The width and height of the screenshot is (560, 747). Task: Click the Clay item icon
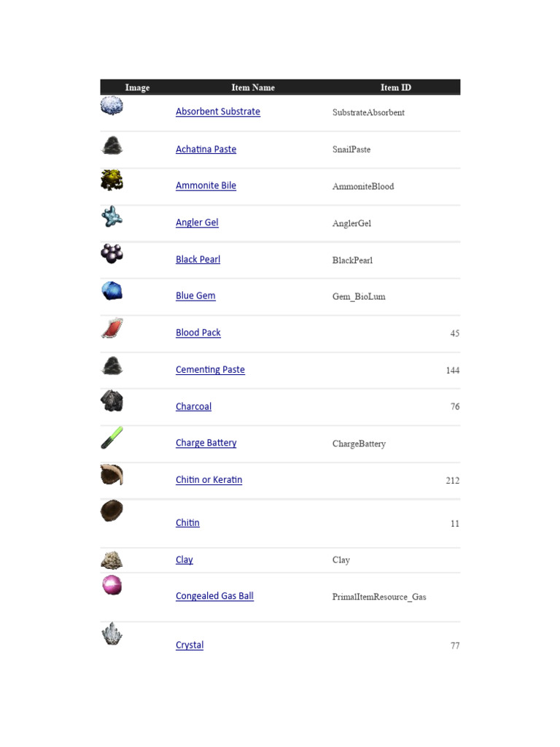coord(112,560)
